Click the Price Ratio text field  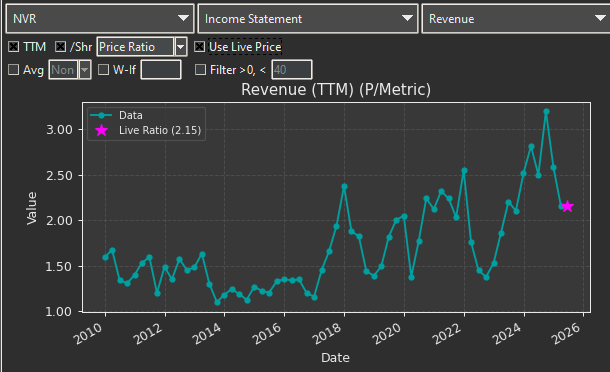135,47
